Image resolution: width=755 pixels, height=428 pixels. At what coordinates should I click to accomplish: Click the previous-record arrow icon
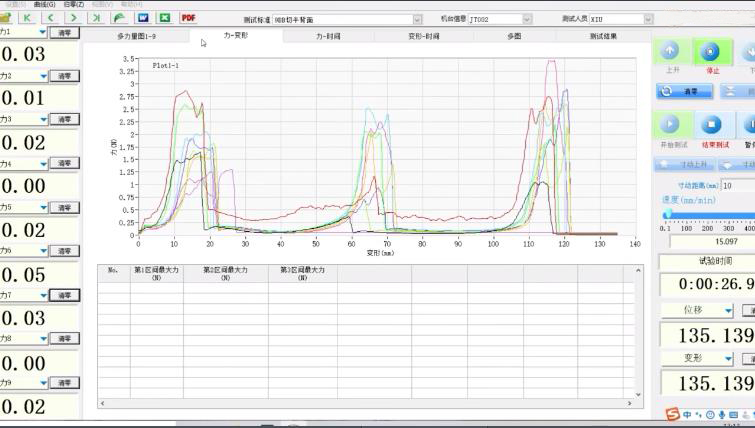[50, 18]
